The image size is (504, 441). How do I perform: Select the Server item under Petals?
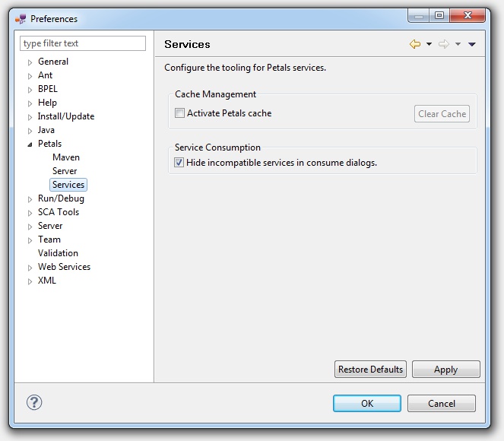(x=65, y=171)
